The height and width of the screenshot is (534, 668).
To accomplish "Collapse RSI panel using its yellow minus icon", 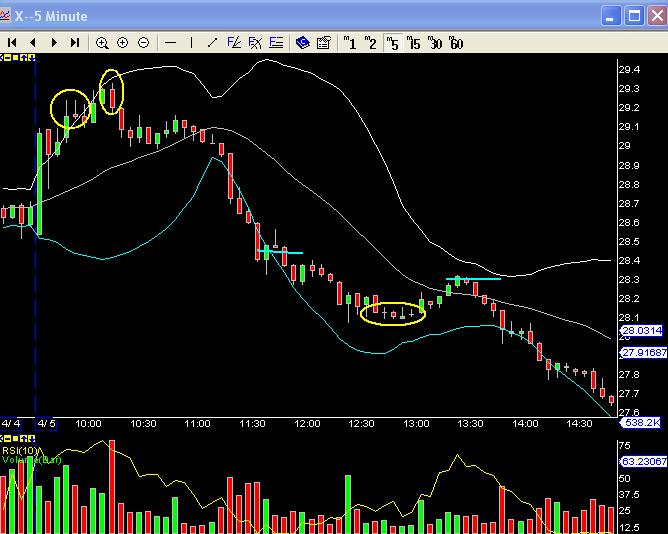I will 8,439.
